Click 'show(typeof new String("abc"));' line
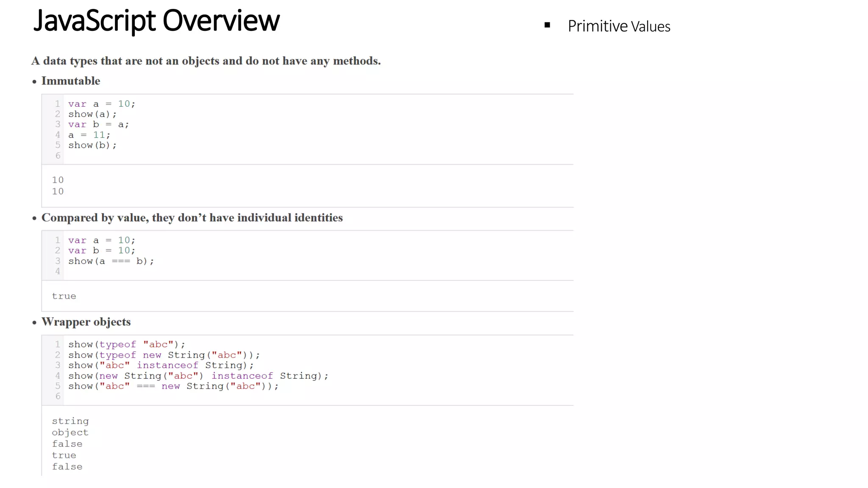This screenshot has width=868, height=488. [x=164, y=355]
